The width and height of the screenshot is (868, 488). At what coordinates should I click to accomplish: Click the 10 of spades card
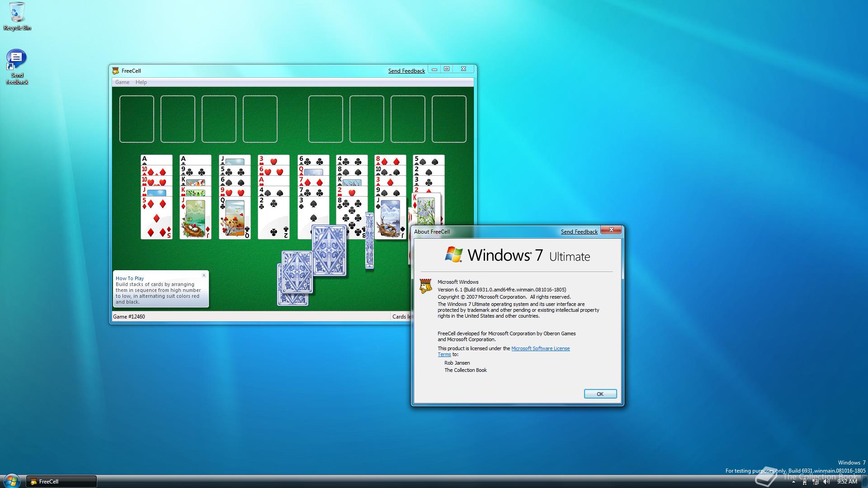[390, 171]
